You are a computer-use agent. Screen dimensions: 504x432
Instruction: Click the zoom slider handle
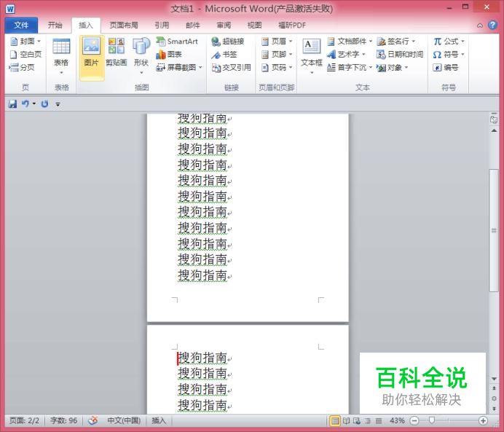[x=432, y=420]
